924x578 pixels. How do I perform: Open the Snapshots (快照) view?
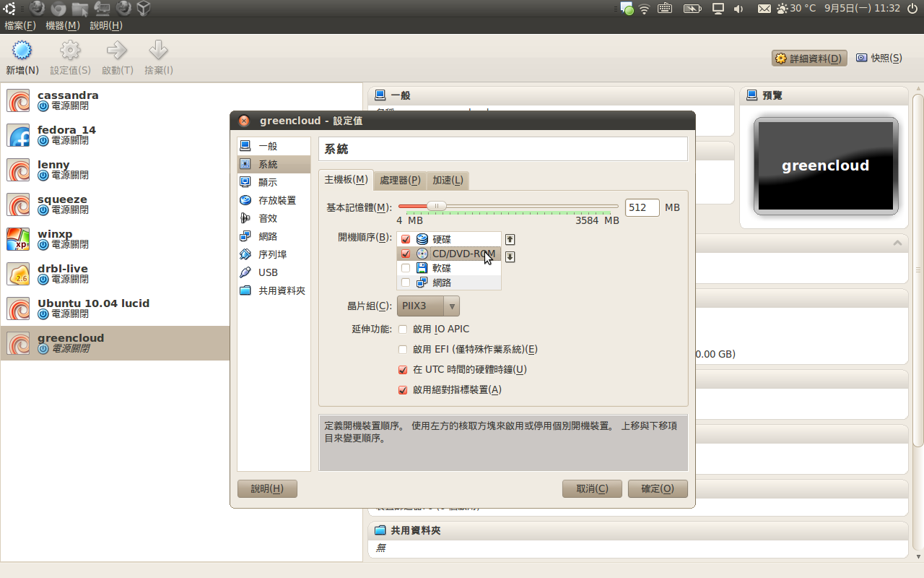pyautogui.click(x=879, y=59)
